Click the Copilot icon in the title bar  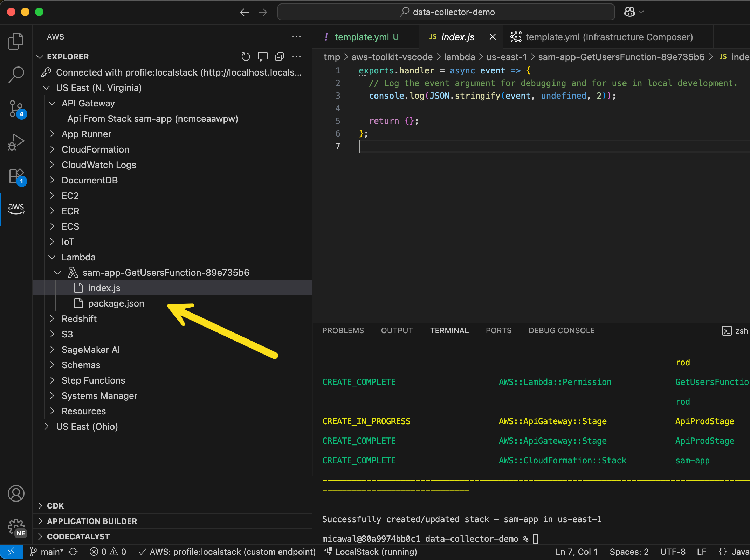pyautogui.click(x=630, y=12)
